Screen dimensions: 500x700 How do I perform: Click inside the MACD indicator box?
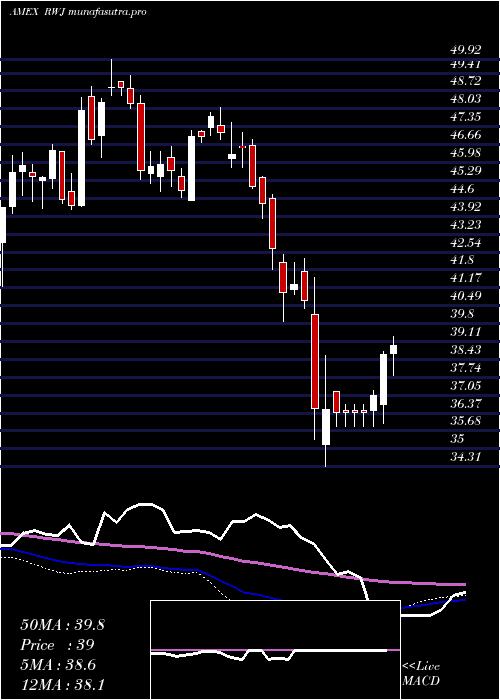[275, 650]
